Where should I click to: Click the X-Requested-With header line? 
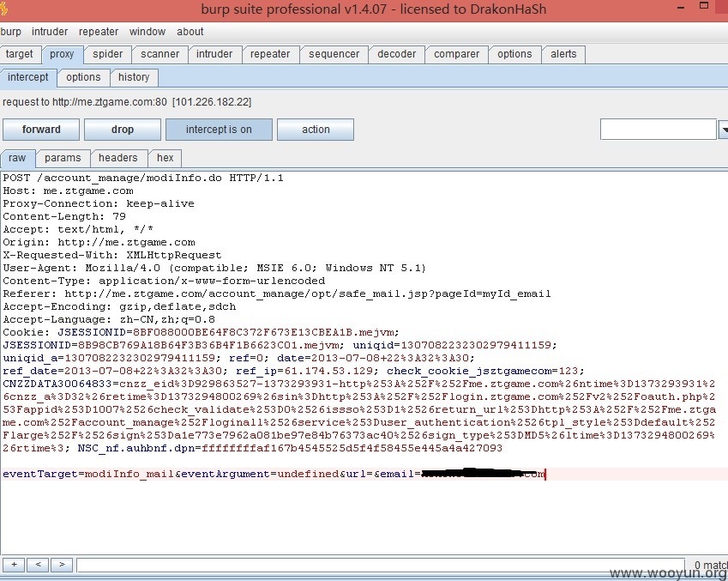pyautogui.click(x=112, y=255)
